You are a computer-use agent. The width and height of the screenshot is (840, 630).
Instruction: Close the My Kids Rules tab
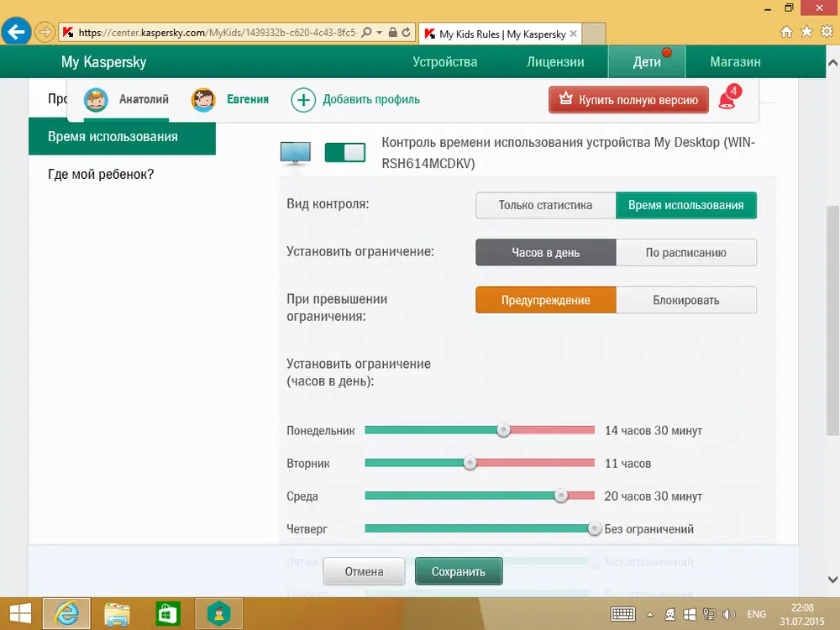click(573, 34)
